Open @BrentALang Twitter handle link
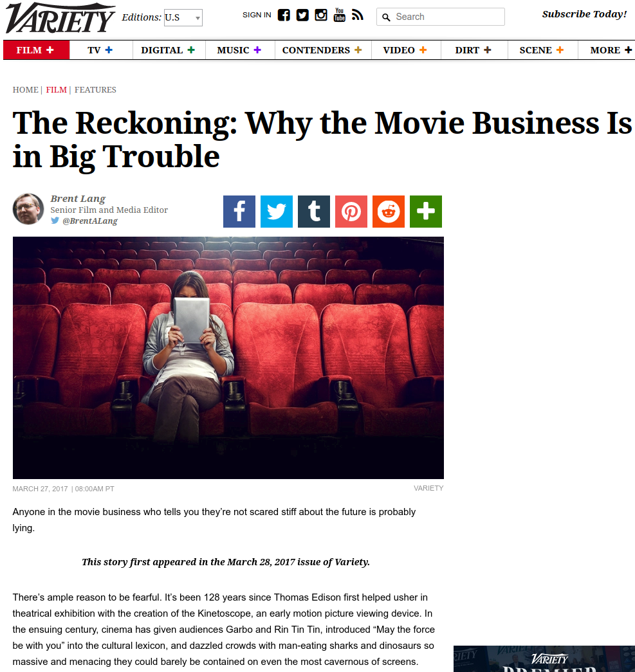Screen dimensions: 635x672 (90, 221)
